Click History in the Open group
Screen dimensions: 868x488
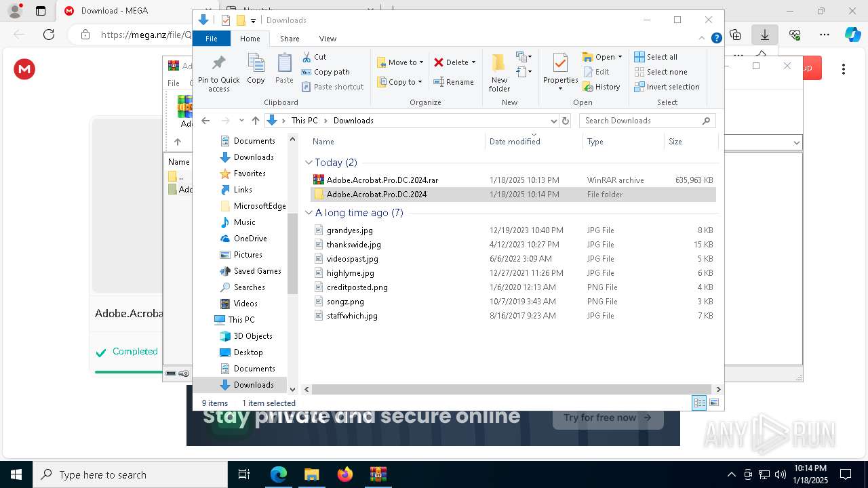[x=601, y=87]
